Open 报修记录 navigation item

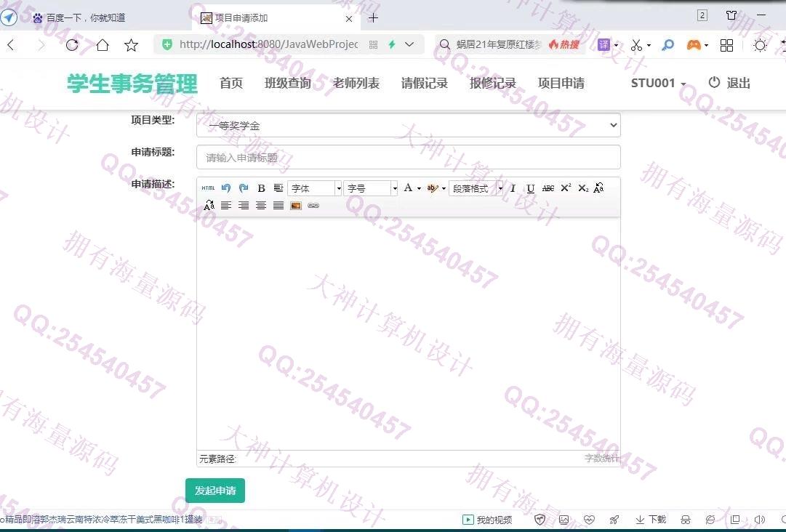[x=493, y=83]
